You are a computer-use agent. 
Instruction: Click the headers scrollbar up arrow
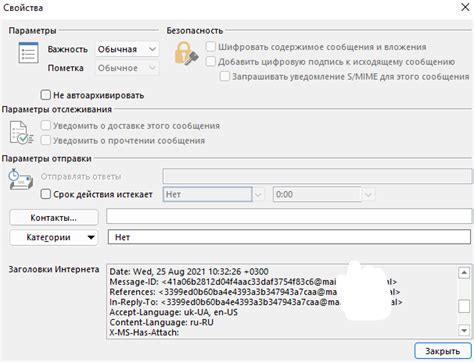tap(464, 273)
